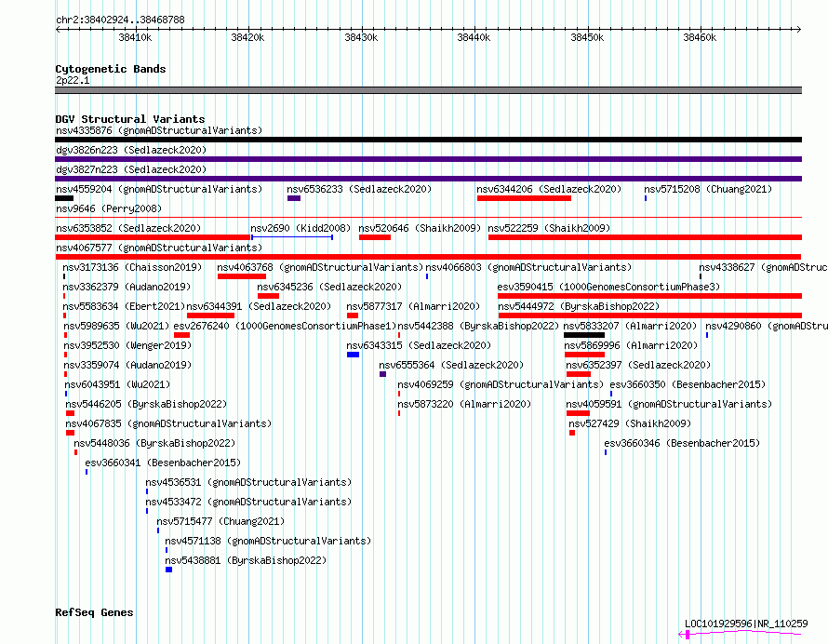Click the nsv4335876 gnomADStructuralVariants label
828x644 pixels.
click(159, 130)
